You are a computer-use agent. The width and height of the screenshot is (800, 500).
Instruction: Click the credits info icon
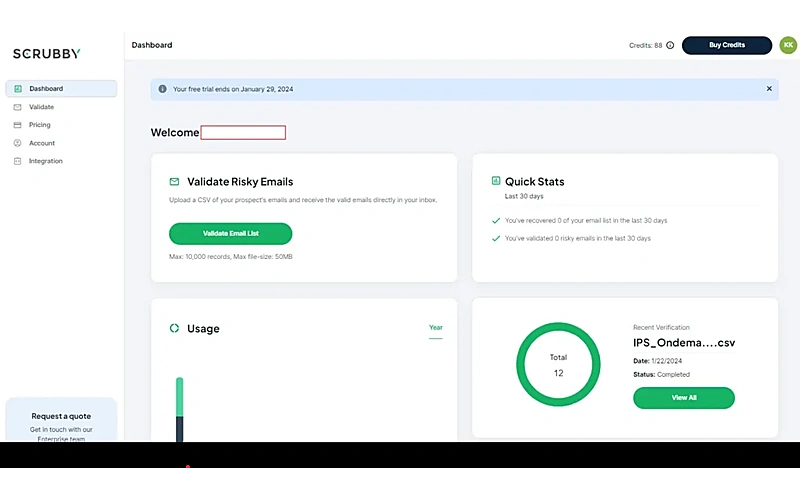(x=670, y=45)
